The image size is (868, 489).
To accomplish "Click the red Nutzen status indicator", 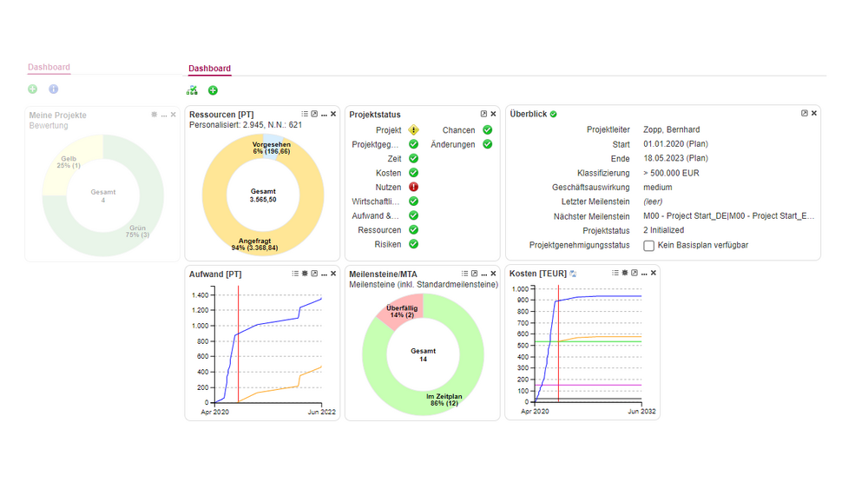I will (x=413, y=187).
